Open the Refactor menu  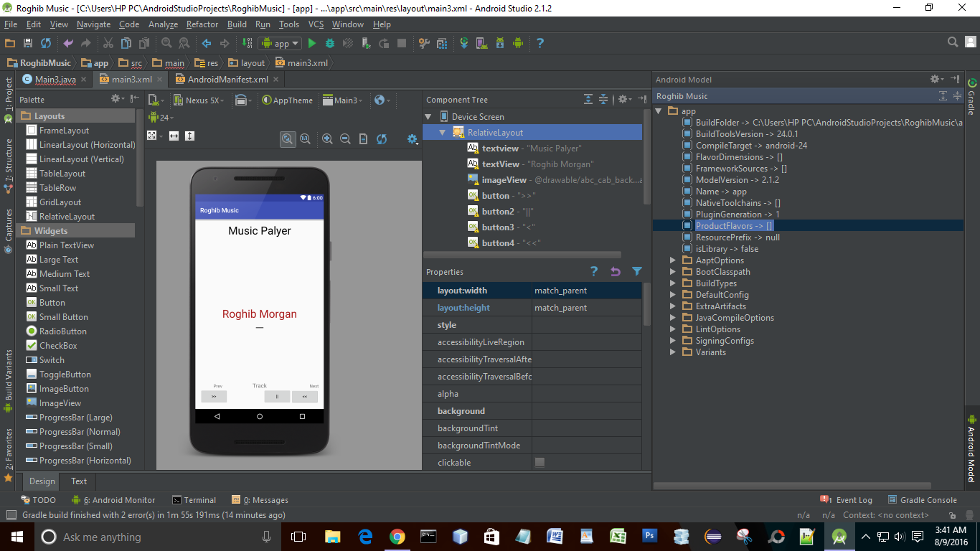click(x=202, y=24)
